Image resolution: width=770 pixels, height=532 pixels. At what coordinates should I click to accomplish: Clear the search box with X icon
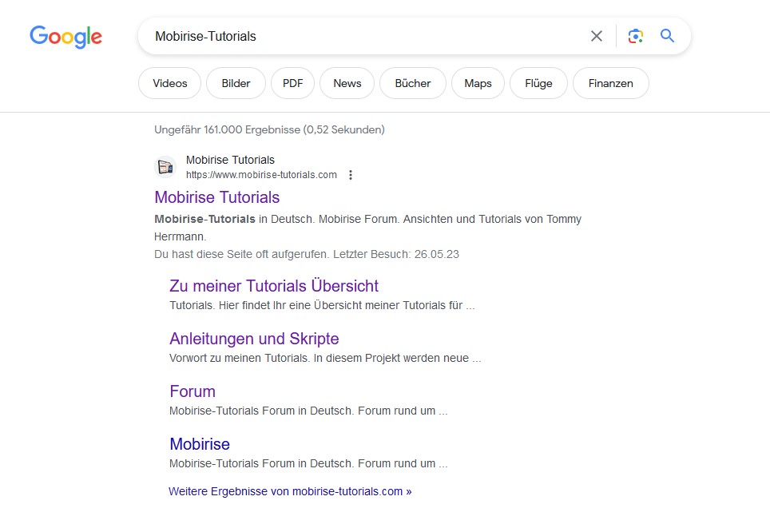point(597,36)
